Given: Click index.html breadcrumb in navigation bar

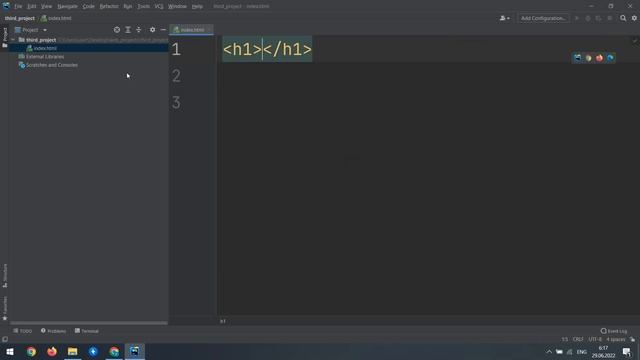Looking at the screenshot, I should 56,18.
